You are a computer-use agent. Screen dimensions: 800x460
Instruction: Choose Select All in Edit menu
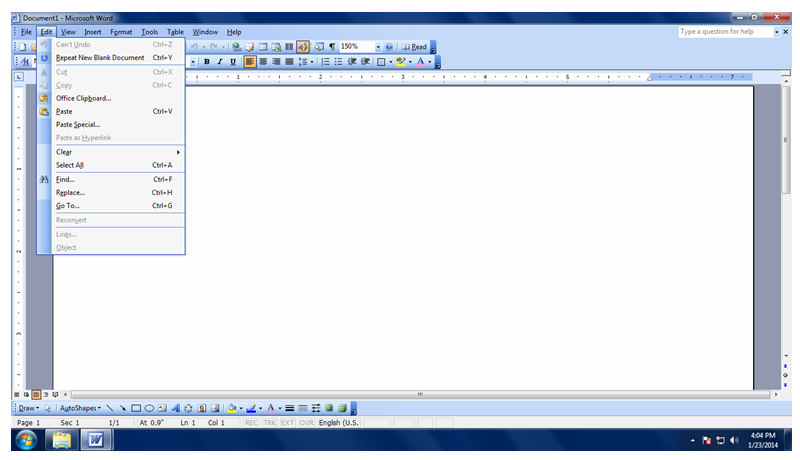point(111,165)
